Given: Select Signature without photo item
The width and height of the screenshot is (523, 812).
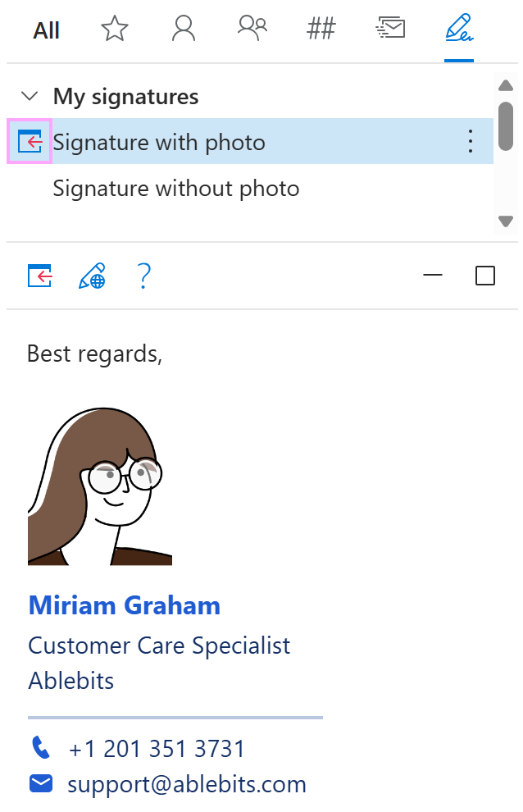Looking at the screenshot, I should pyautogui.click(x=176, y=189).
